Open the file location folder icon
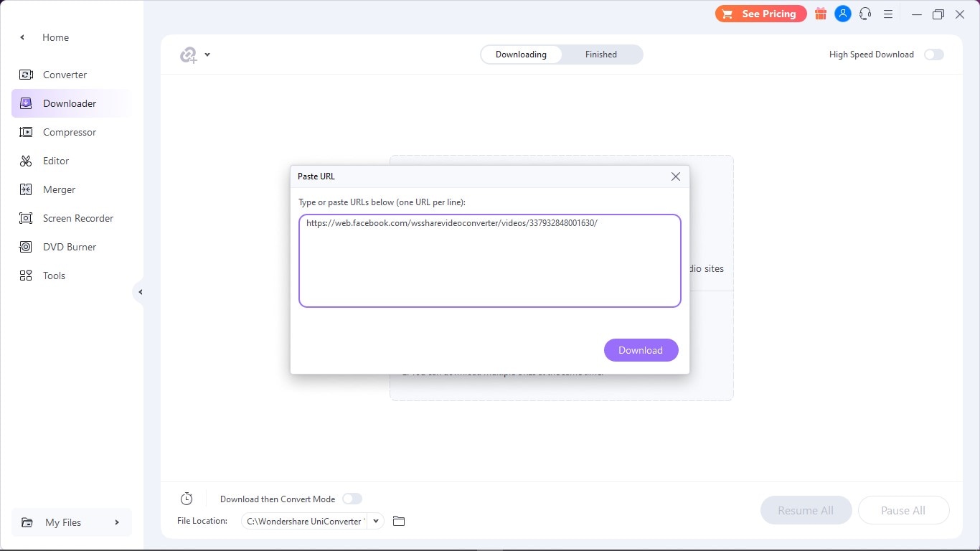The width and height of the screenshot is (980, 551). click(x=399, y=521)
